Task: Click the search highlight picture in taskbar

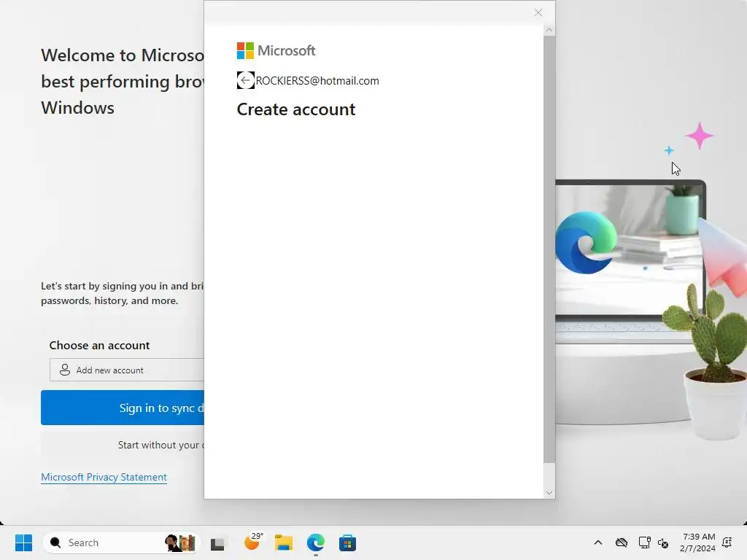Action: coord(181,542)
